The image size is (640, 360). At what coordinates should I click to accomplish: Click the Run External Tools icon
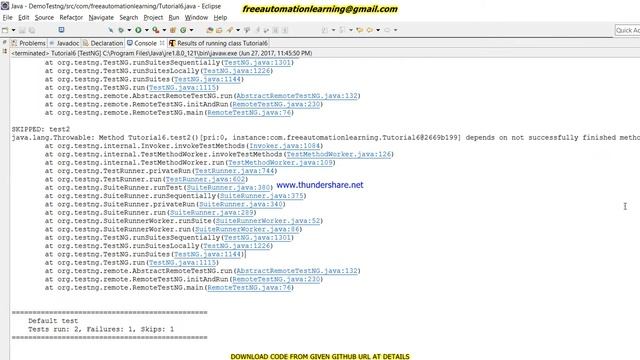[x=156, y=30]
